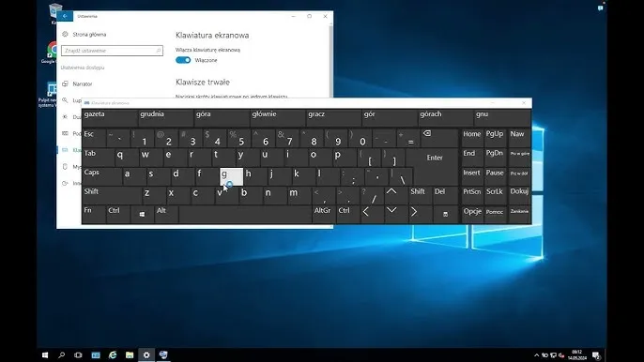
Task: Tap the AltGr key
Action: [324, 215]
